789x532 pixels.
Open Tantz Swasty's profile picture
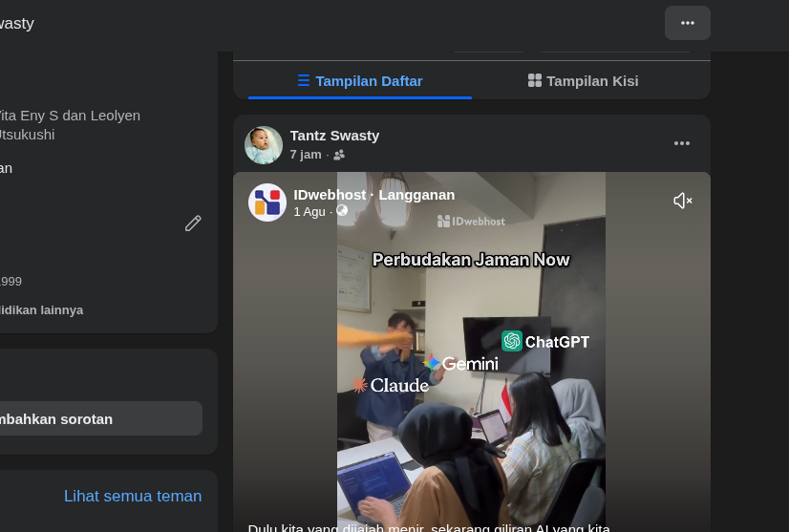click(x=264, y=145)
